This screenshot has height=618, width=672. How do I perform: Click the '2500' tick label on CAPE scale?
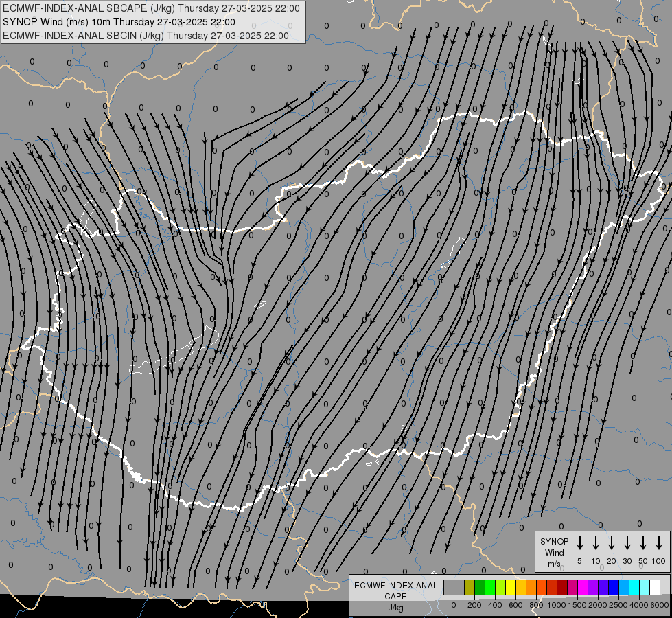(x=618, y=605)
